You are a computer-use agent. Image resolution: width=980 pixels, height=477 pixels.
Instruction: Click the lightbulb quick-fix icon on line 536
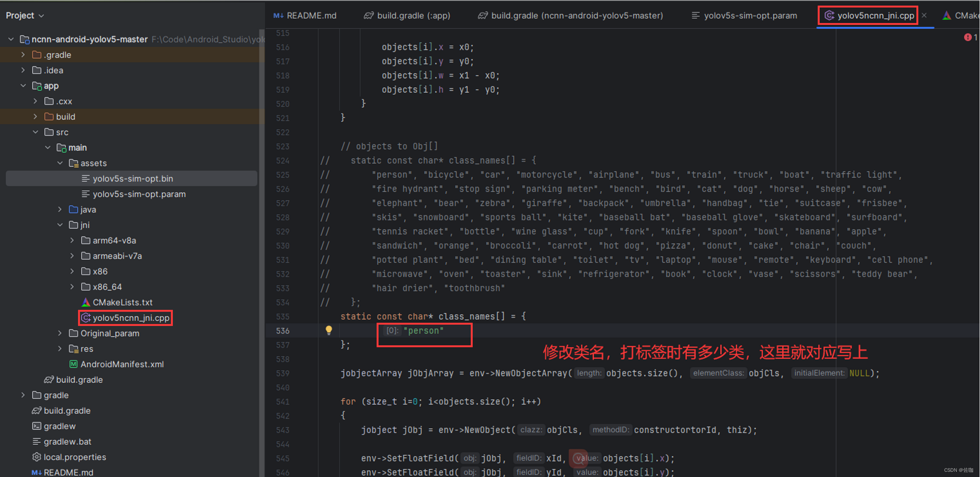(329, 330)
